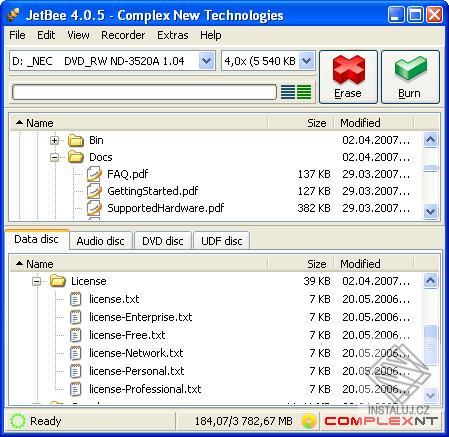
Task: Click the empty progress bar field
Action: 144,92
